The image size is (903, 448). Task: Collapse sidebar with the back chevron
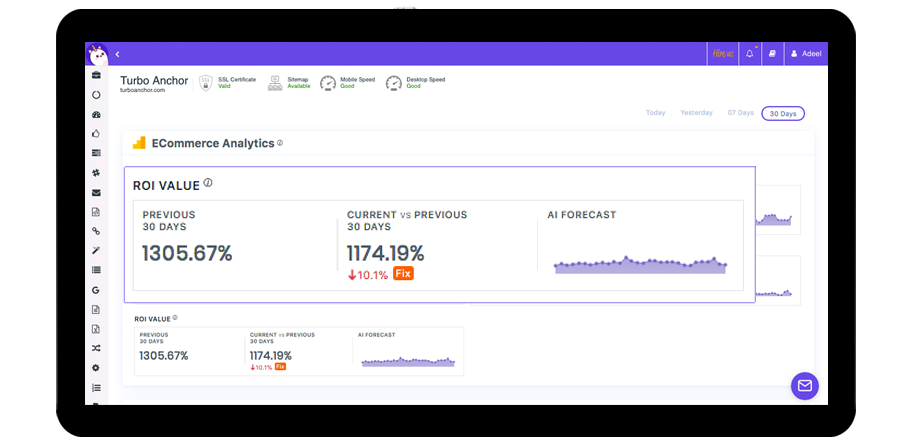[117, 54]
